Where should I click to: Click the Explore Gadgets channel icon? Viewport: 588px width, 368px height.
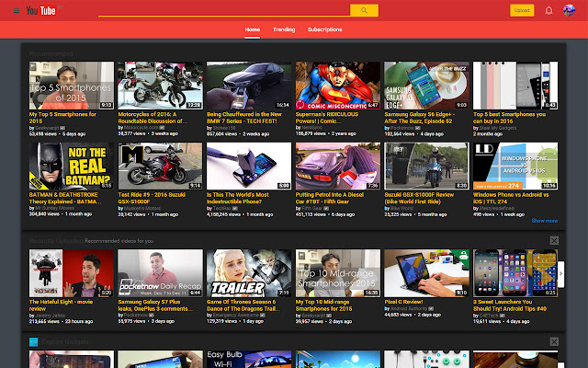pos(33,341)
